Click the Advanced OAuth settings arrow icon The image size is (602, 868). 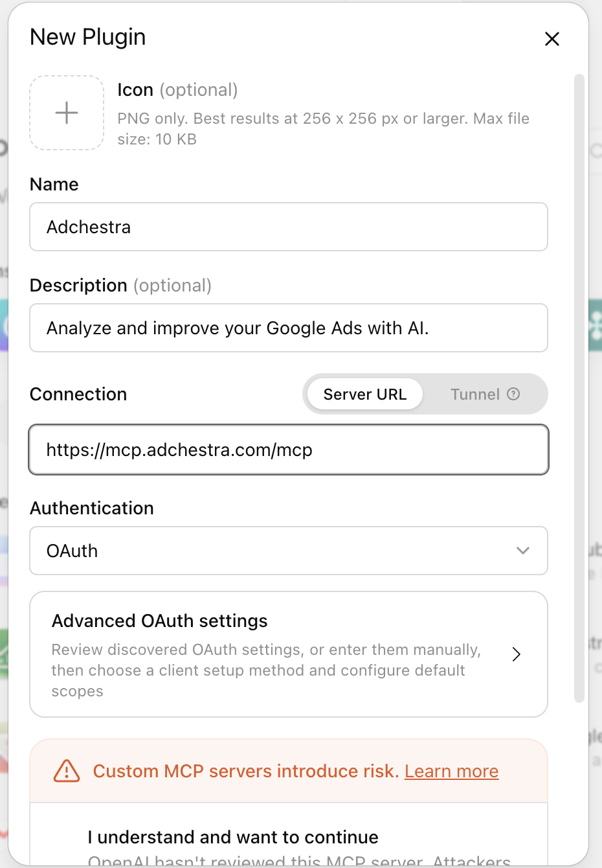point(517,654)
